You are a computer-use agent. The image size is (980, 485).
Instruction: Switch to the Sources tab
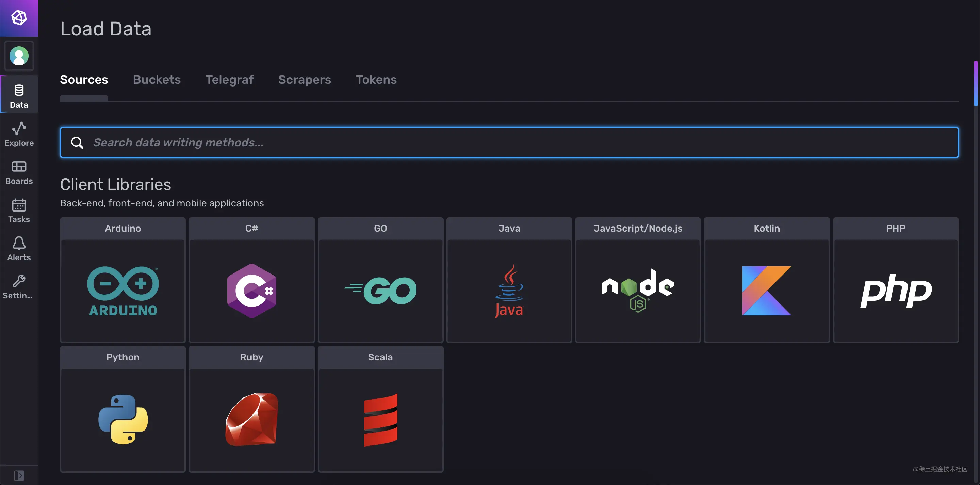click(x=84, y=80)
